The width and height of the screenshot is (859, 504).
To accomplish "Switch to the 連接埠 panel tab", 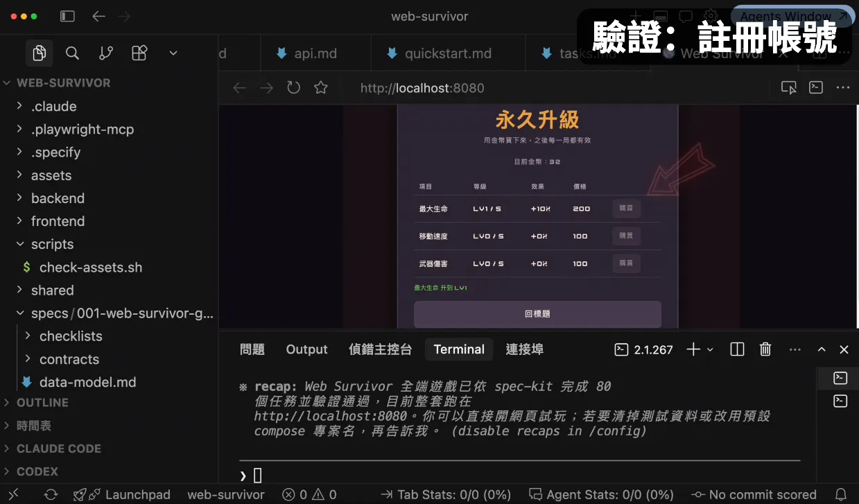I will point(524,349).
